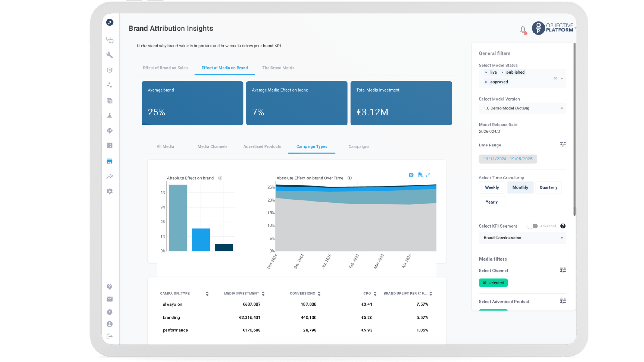Viewport: 644px width, 362px height.
Task: Toggle the Advanced KPI segment switch
Action: tap(533, 226)
